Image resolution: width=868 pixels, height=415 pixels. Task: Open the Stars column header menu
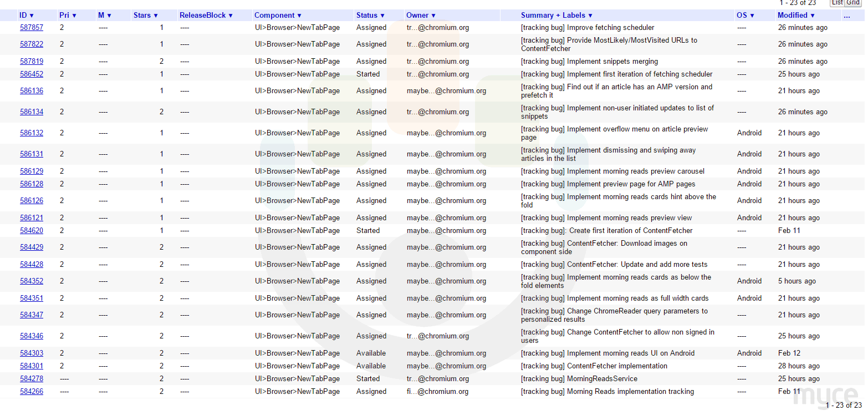[146, 16]
